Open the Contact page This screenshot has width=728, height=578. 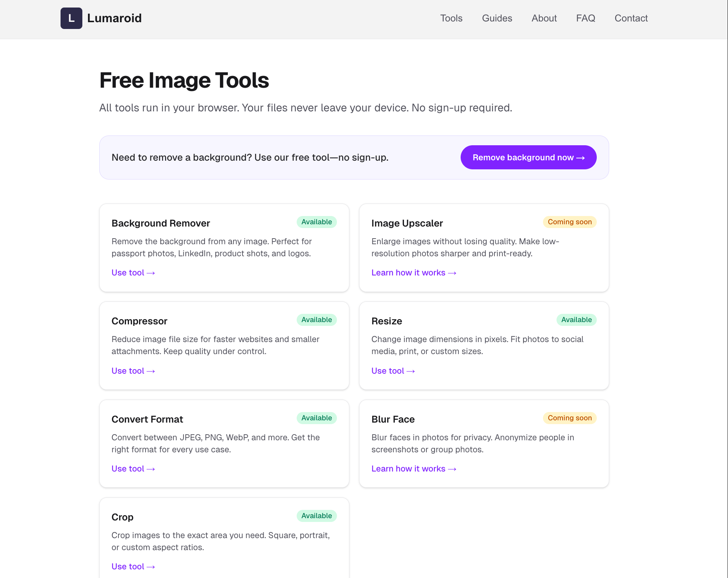click(x=631, y=18)
